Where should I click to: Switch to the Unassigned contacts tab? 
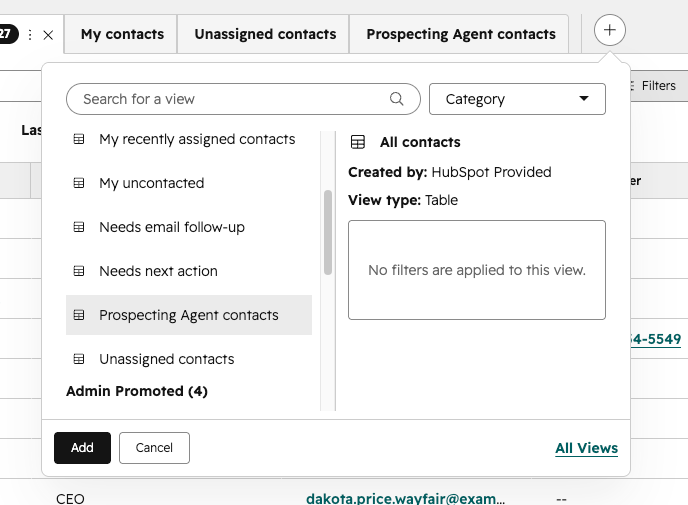[x=265, y=34]
